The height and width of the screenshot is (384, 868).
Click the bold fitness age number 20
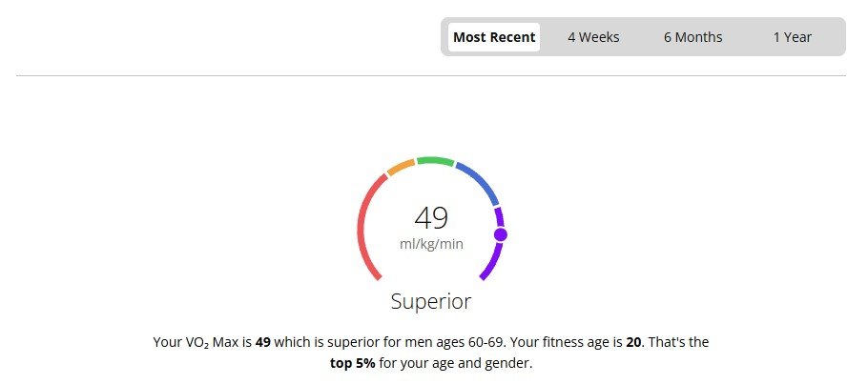(x=633, y=341)
